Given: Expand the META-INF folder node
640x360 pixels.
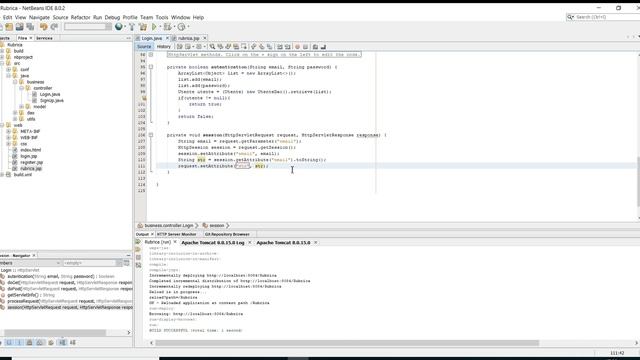Looking at the screenshot, I should pos(9,131).
